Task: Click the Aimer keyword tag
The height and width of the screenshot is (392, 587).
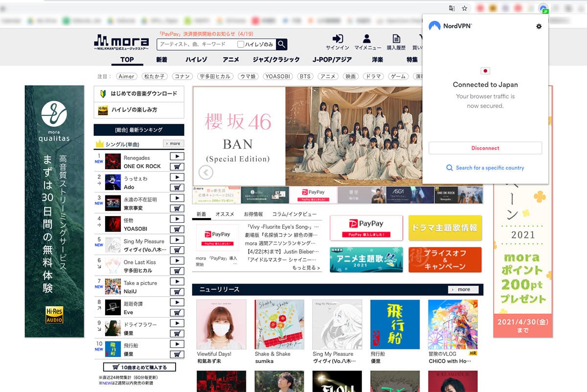Action: point(126,76)
